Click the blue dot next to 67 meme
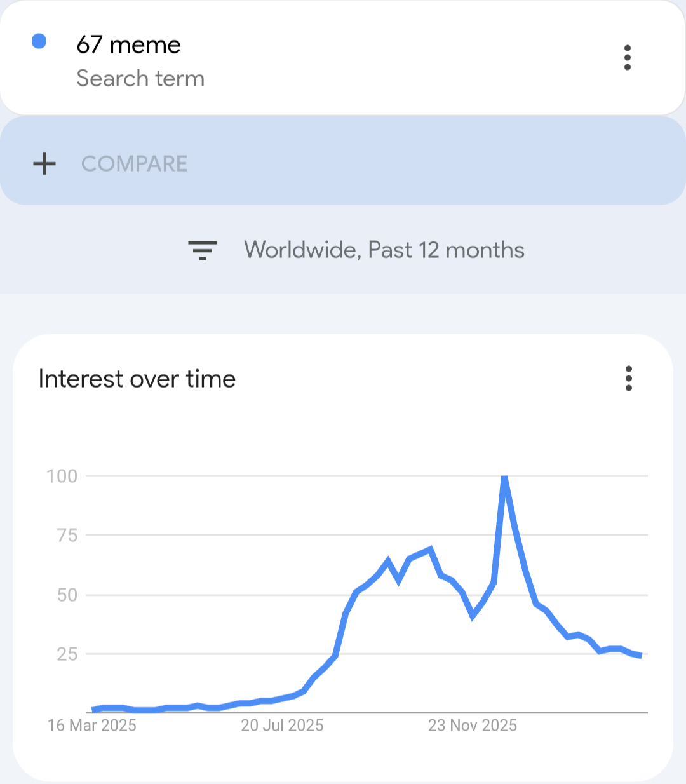The image size is (686, 784). [x=39, y=42]
